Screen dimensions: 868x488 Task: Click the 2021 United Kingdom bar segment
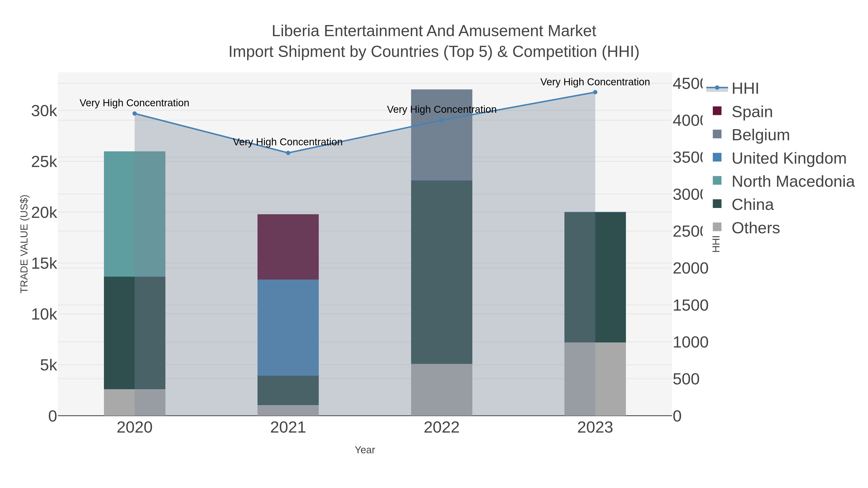[288, 328]
